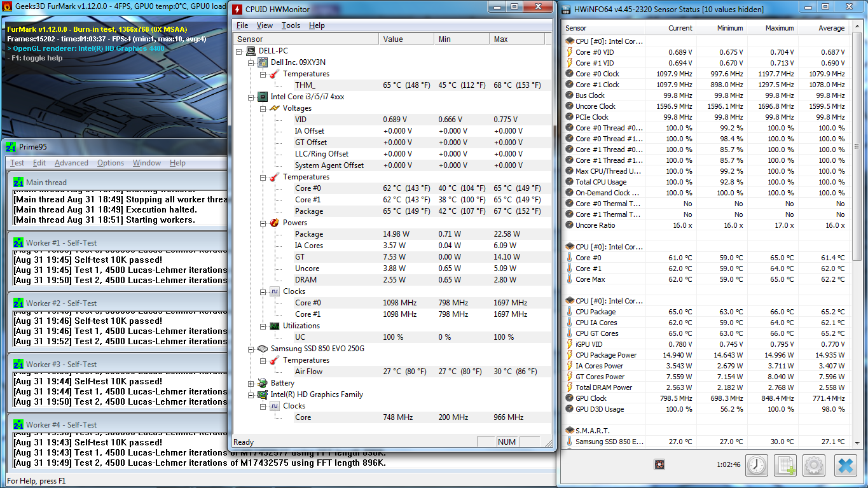Open HWMonitor View menu
Image resolution: width=868 pixels, height=488 pixels.
tap(265, 25)
